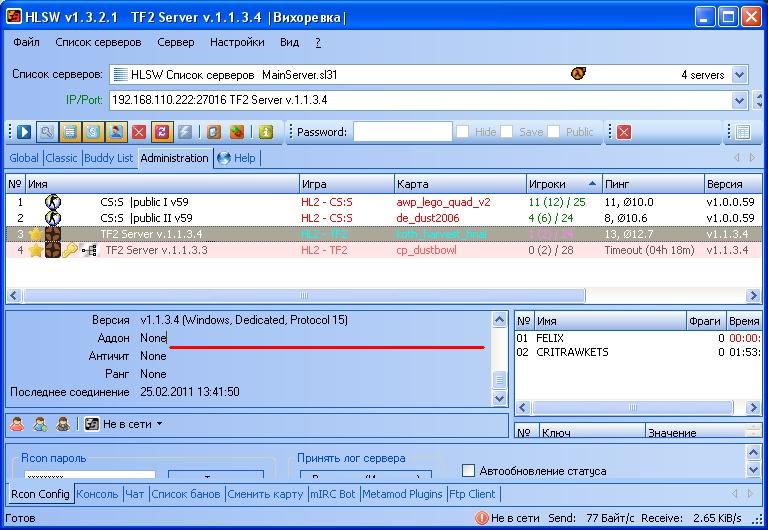This screenshot has width=768, height=530.
Task: Open the Не в сети status dropdown
Action: (x=159, y=424)
